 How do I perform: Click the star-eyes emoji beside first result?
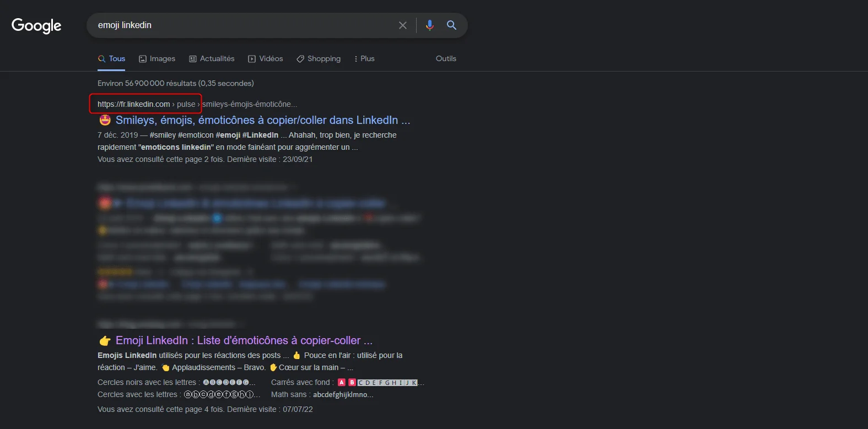coord(105,120)
